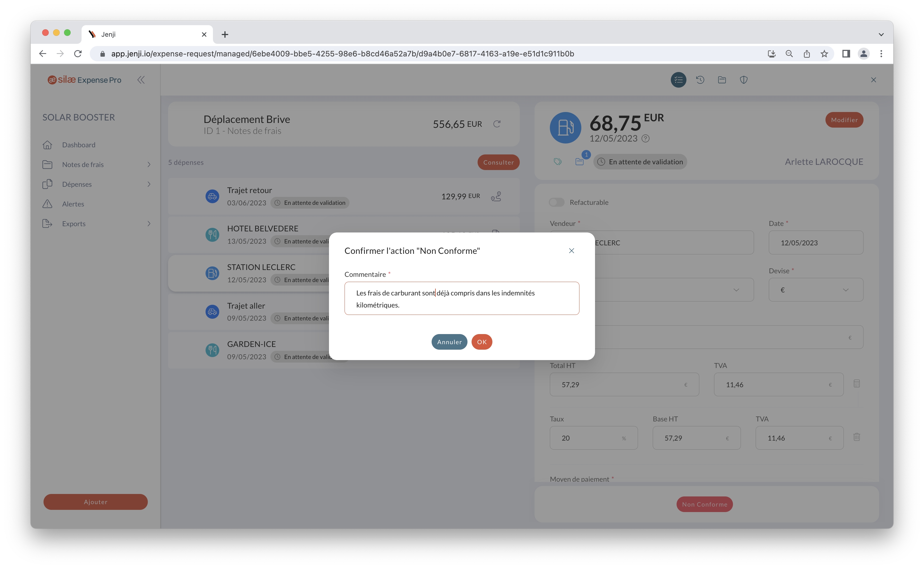Open Dashboard from sidebar
This screenshot has height=569, width=924.
[x=79, y=145]
